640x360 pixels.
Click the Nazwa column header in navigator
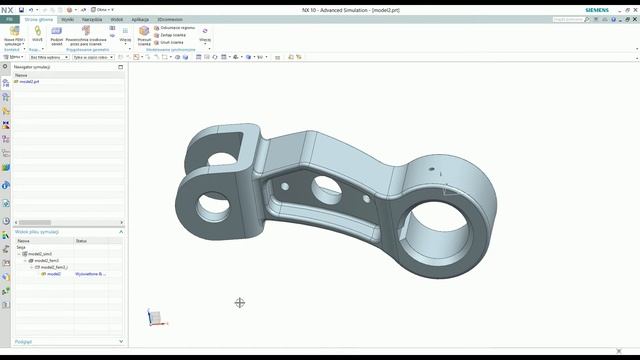click(68, 75)
